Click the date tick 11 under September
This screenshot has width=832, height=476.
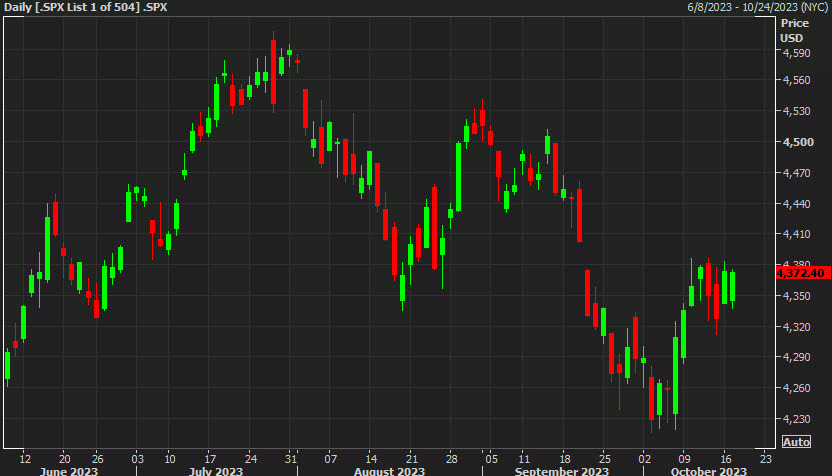pyautogui.click(x=524, y=459)
